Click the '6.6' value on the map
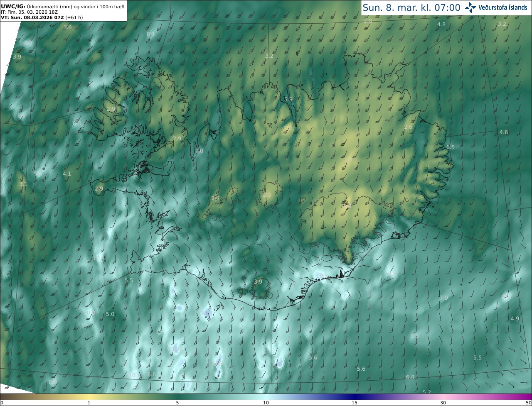 click(152, 374)
